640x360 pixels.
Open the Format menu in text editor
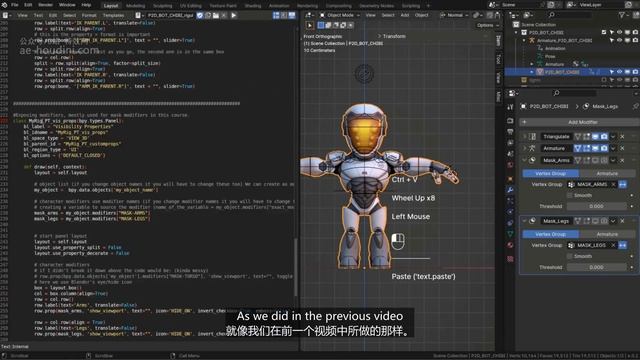[89, 16]
